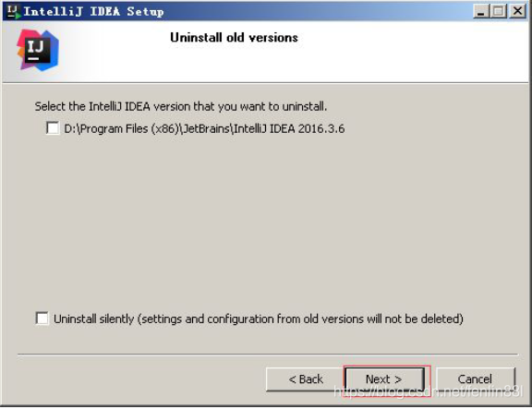
Task: Minimize the IntelliJ IDEA Setup window
Action: tap(481, 11)
